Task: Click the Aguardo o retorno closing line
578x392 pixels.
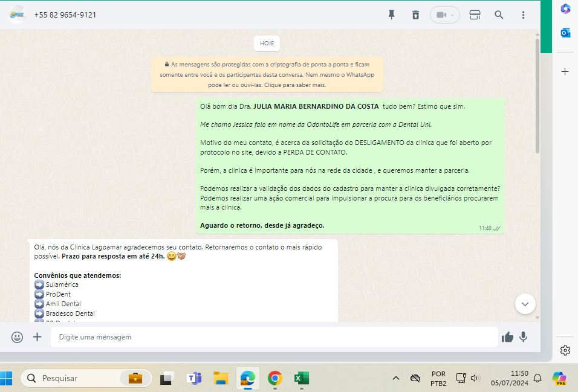Action: tap(262, 225)
